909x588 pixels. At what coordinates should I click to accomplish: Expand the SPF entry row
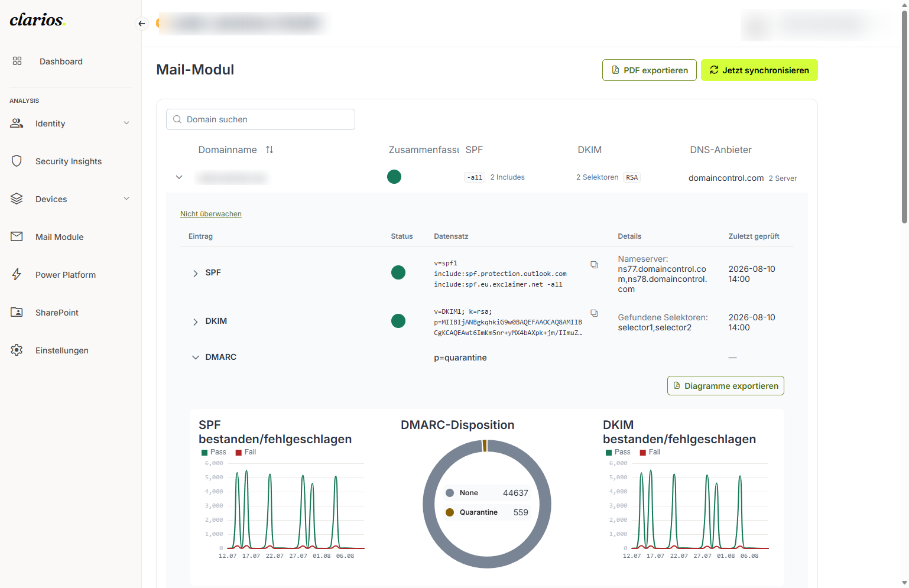point(195,273)
